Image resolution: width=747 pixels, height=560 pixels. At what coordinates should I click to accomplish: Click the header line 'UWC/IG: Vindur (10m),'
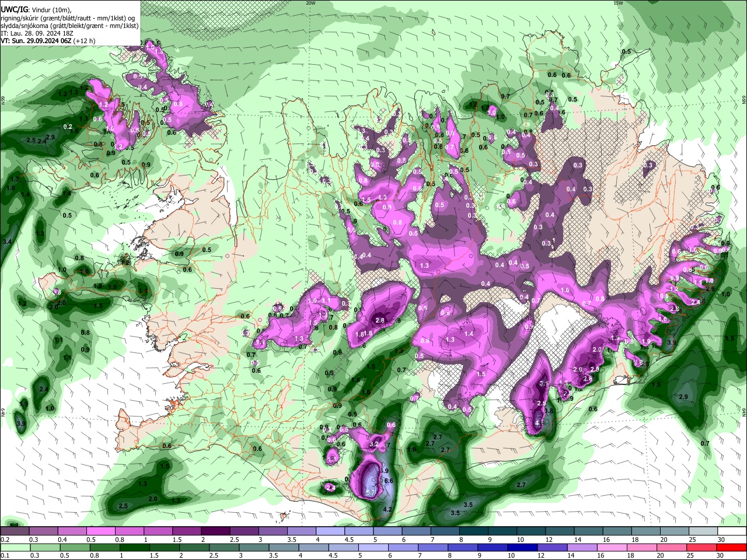36,9
